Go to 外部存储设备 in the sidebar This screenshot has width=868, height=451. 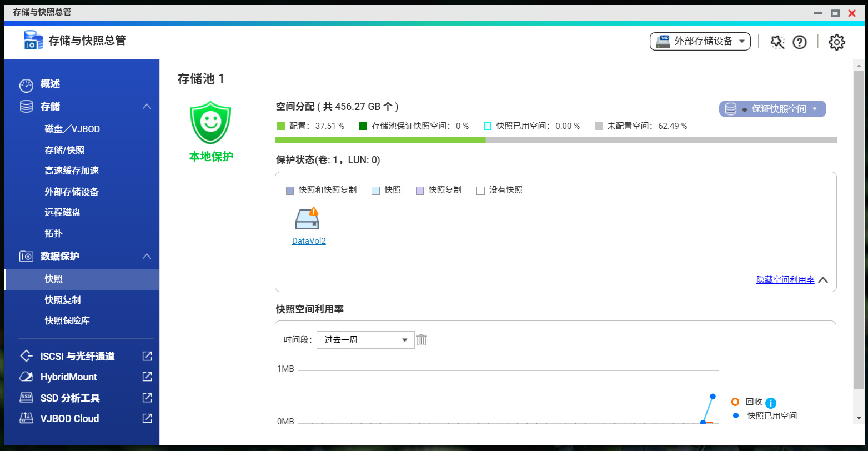(x=72, y=192)
